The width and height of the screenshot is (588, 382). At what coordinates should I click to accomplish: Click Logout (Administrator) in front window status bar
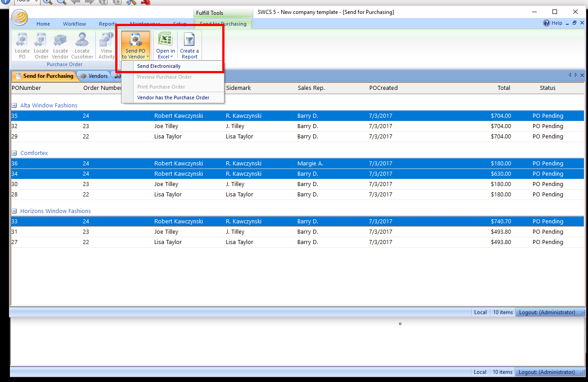[x=547, y=312]
